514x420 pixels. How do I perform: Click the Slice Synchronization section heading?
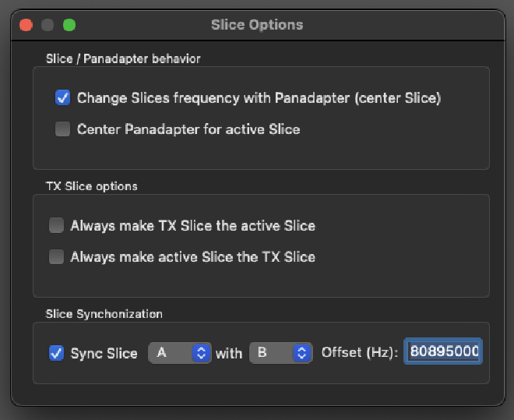[104, 314]
